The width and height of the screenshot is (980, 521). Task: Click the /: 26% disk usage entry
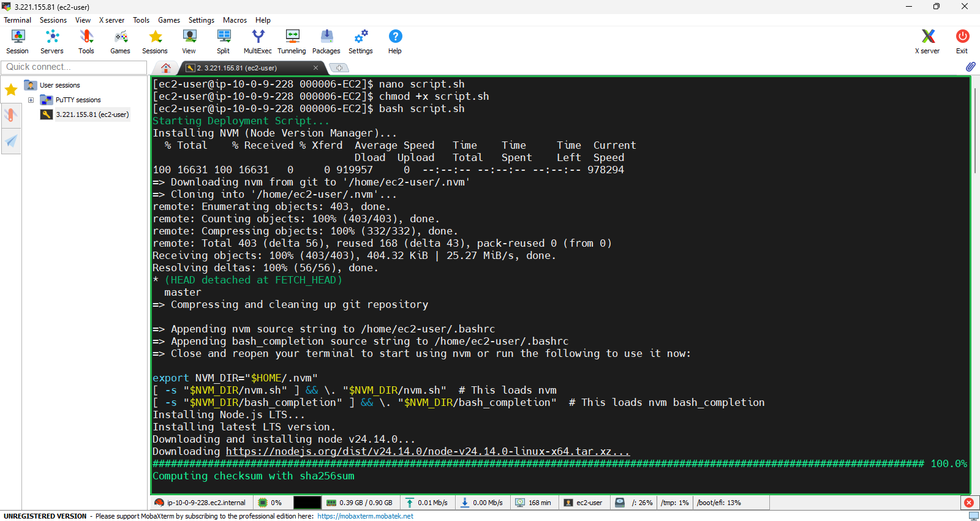tap(642, 503)
